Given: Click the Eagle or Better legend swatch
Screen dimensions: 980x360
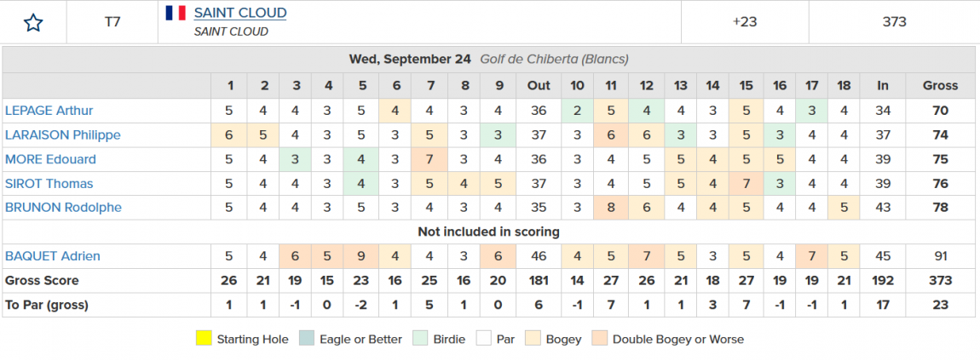Looking at the screenshot, I should [x=309, y=339].
